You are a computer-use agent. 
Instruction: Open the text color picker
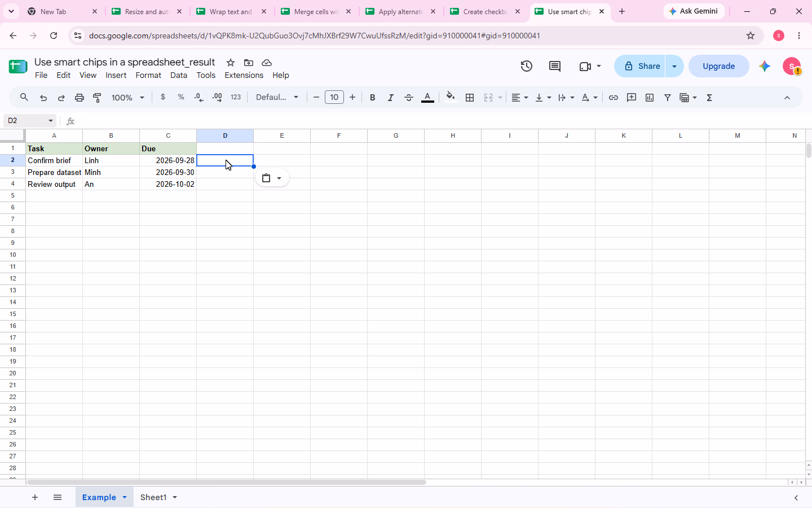tap(428, 98)
